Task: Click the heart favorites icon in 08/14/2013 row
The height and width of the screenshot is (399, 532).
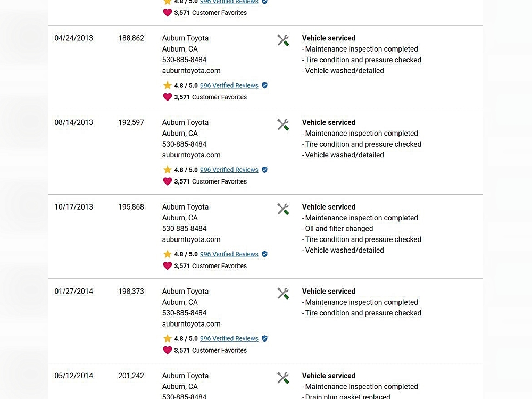Action: tap(168, 181)
